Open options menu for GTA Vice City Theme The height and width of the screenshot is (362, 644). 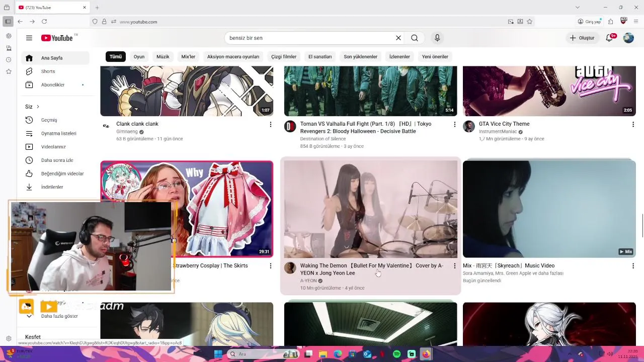pos(633,124)
